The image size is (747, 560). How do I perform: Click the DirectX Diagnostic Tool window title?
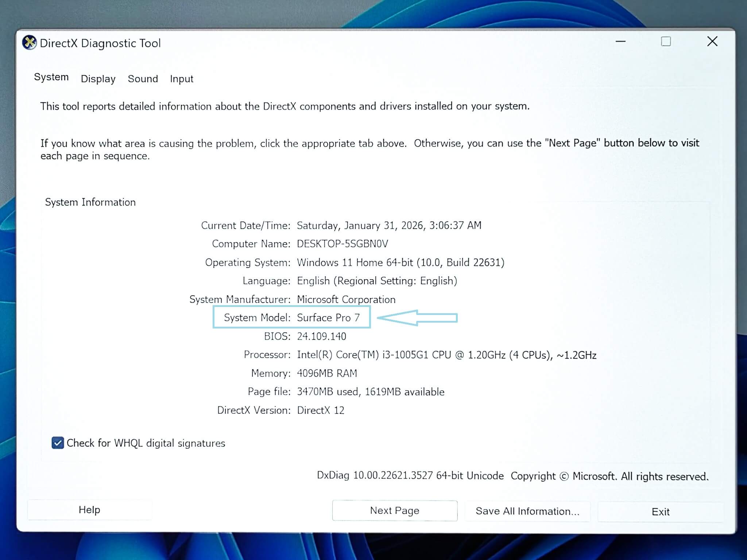point(100,43)
